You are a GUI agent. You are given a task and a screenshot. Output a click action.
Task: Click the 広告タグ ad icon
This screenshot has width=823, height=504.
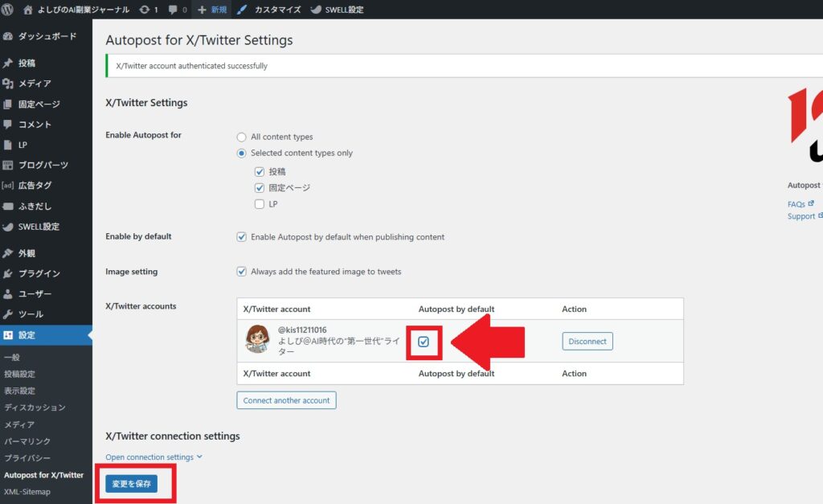pos(8,186)
